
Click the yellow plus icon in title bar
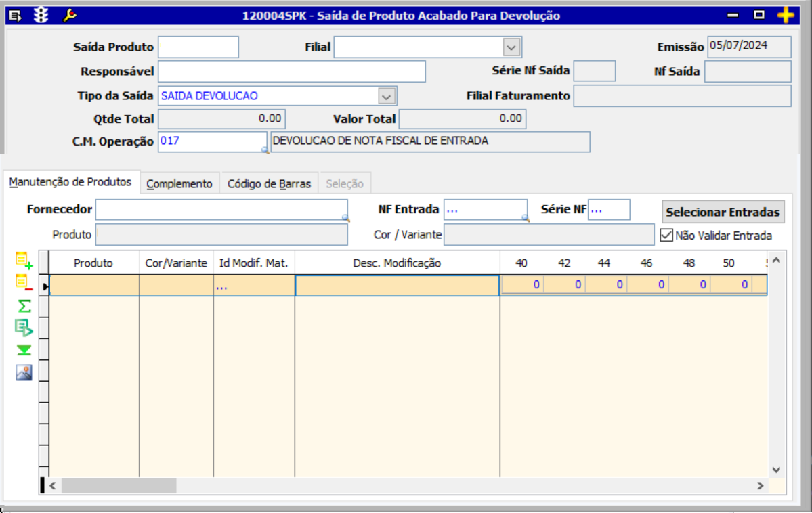tap(785, 15)
